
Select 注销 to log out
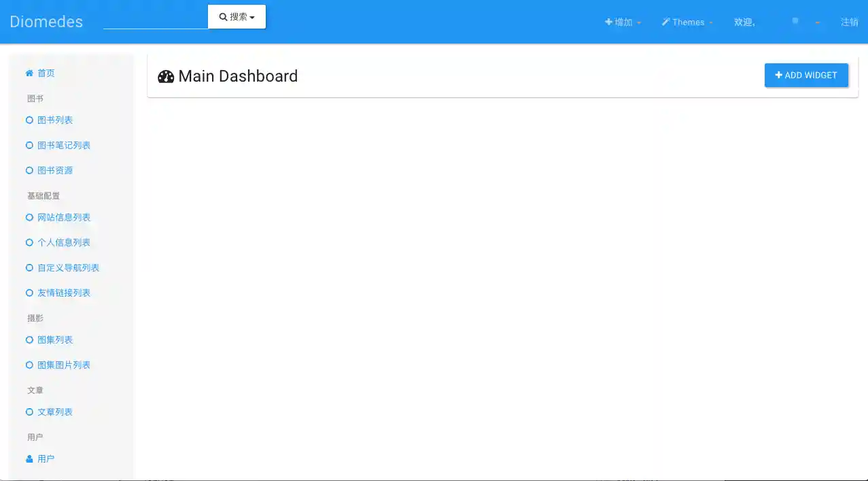[x=849, y=22]
